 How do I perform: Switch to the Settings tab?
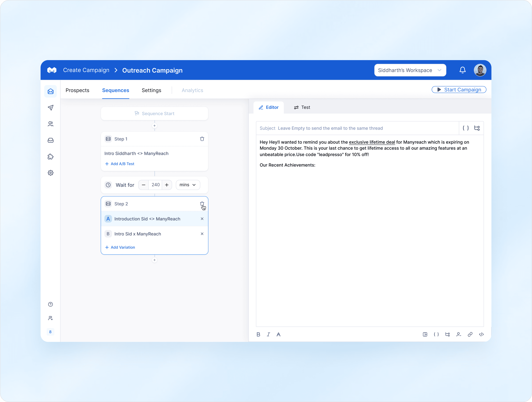tap(151, 90)
